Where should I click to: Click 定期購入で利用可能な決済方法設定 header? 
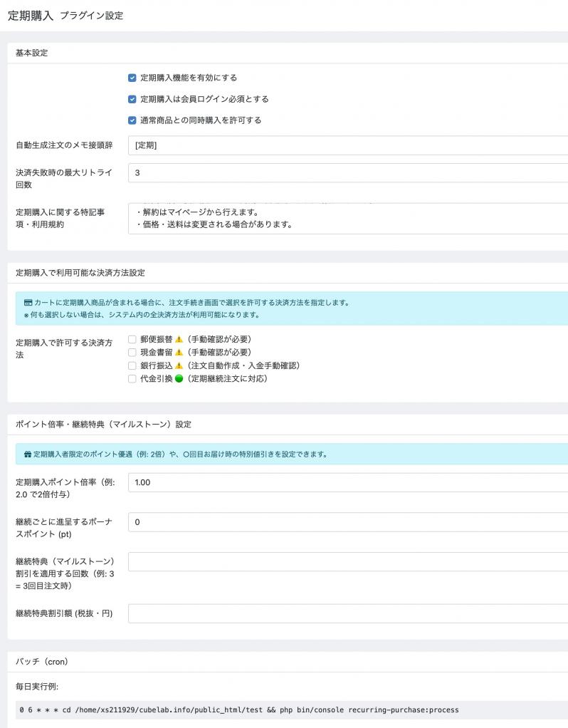tap(80, 273)
